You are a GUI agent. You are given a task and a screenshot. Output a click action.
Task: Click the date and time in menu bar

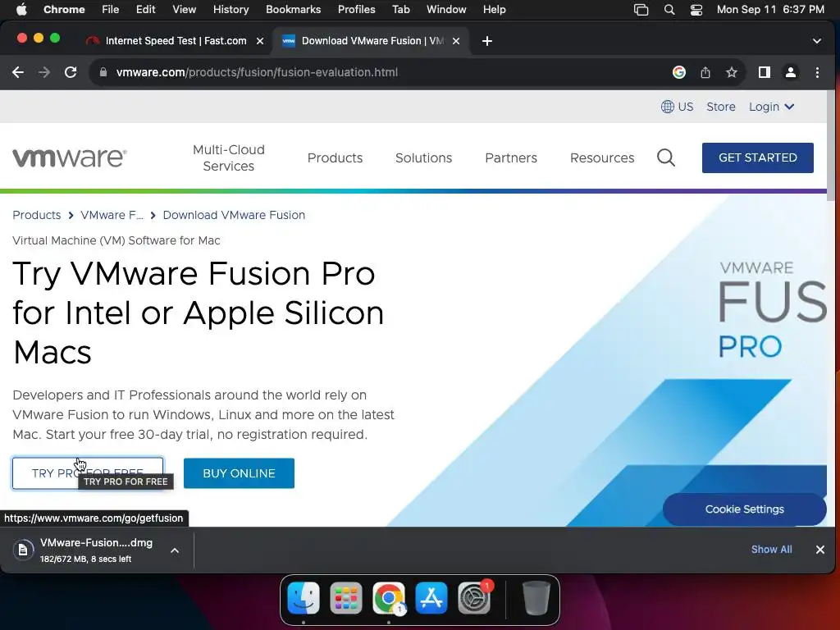[770, 9]
